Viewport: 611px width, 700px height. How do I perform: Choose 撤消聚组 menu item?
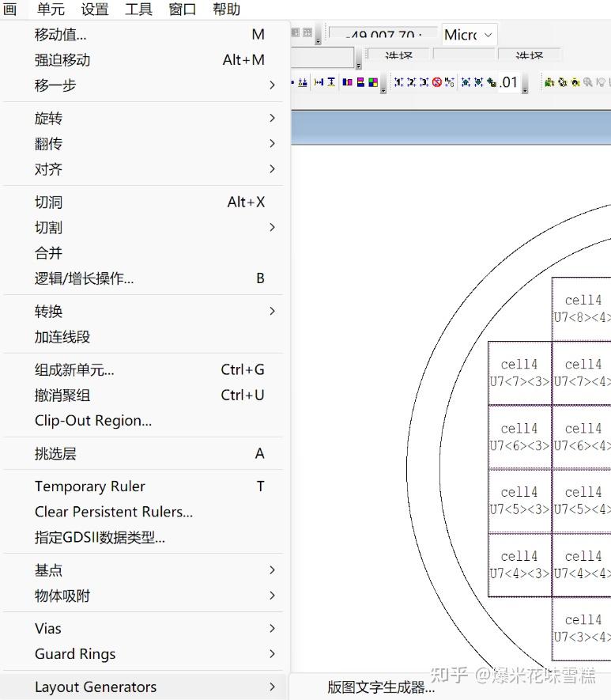pos(143,395)
